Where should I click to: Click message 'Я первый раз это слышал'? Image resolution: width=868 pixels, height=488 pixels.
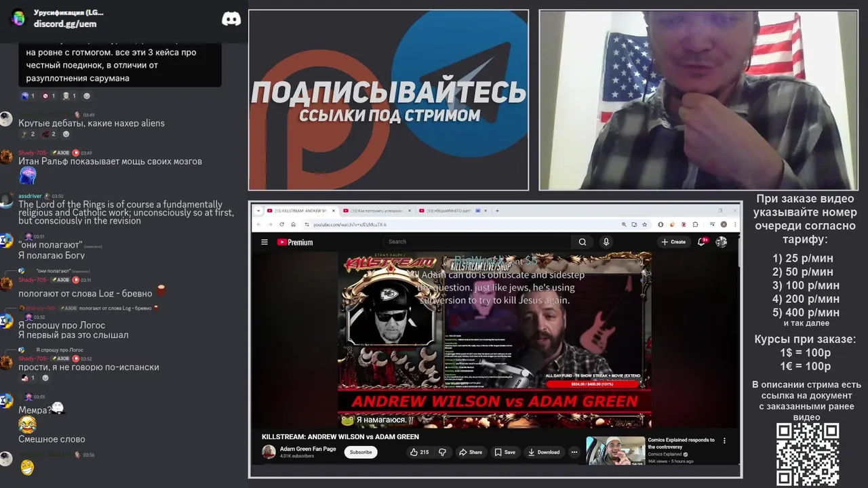coord(73,335)
